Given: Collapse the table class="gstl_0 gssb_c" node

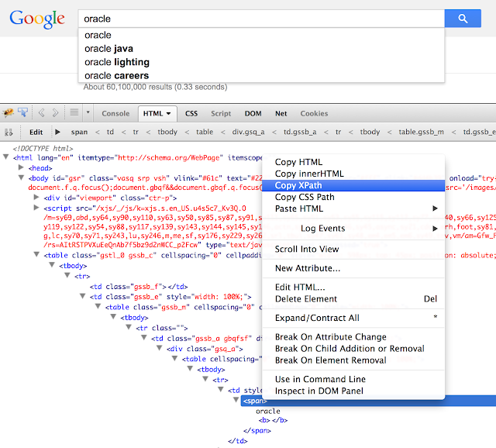Looking at the screenshot, I should click(36, 254).
